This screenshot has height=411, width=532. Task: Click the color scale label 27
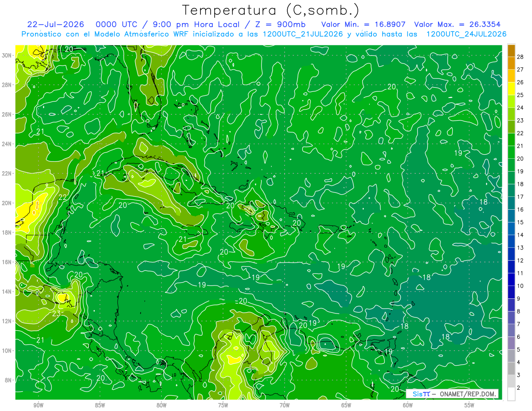click(520, 70)
